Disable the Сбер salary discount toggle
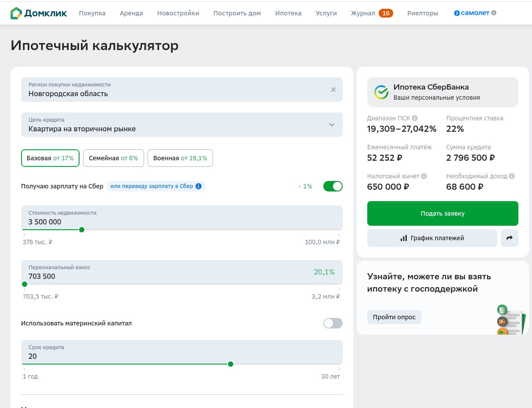This screenshot has width=532, height=408. point(333,186)
